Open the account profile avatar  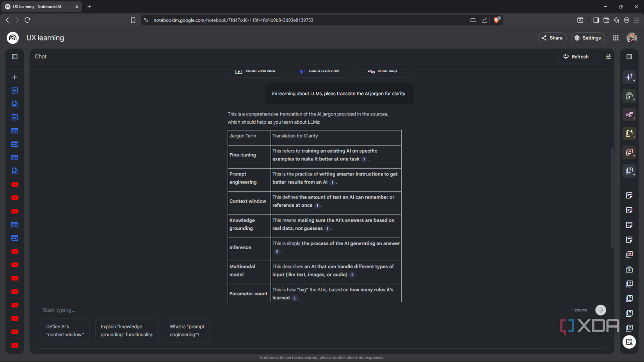tap(632, 38)
